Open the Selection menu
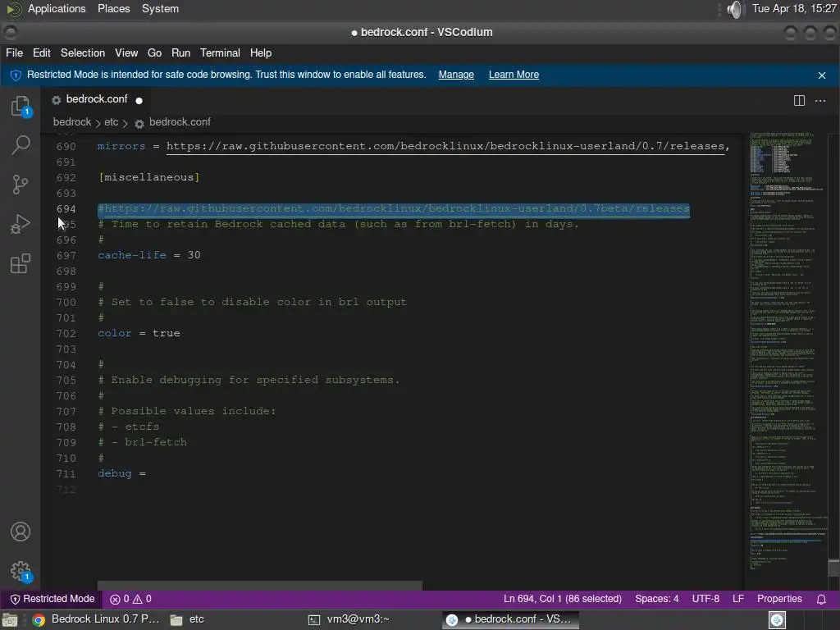The width and height of the screenshot is (840, 630). coord(83,53)
